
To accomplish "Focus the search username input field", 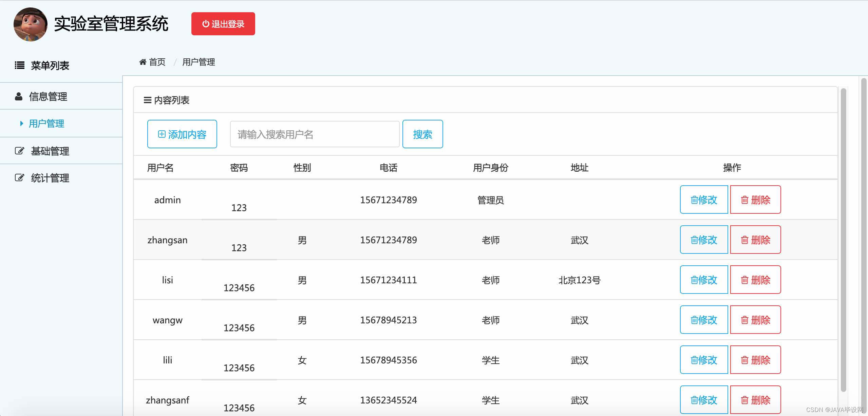I will tap(315, 134).
